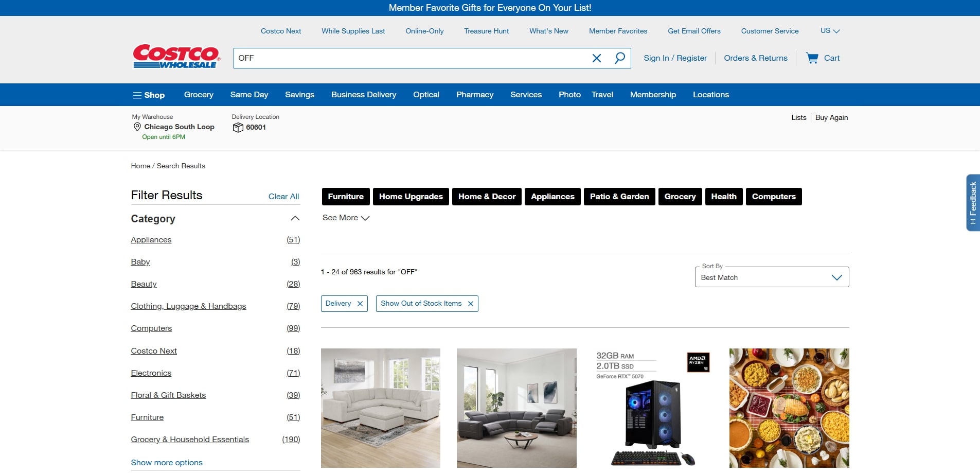Open the Sort By Best Match dropdown

(772, 277)
